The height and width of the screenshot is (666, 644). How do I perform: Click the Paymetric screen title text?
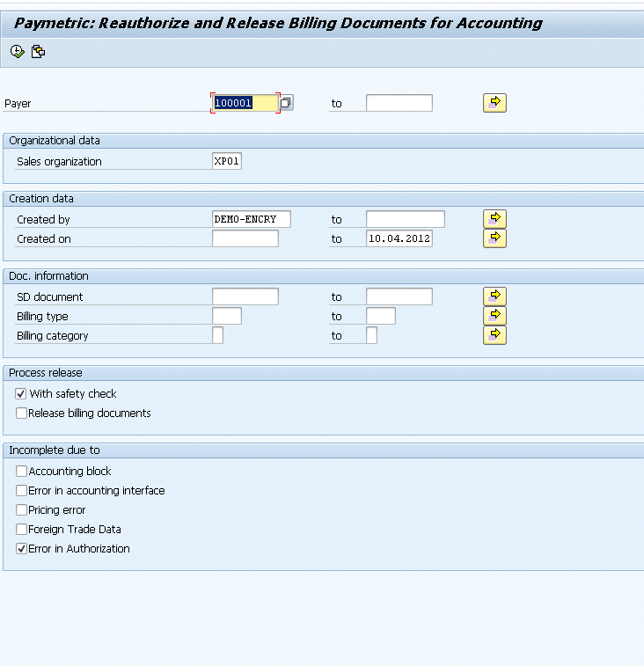pyautogui.click(x=278, y=24)
